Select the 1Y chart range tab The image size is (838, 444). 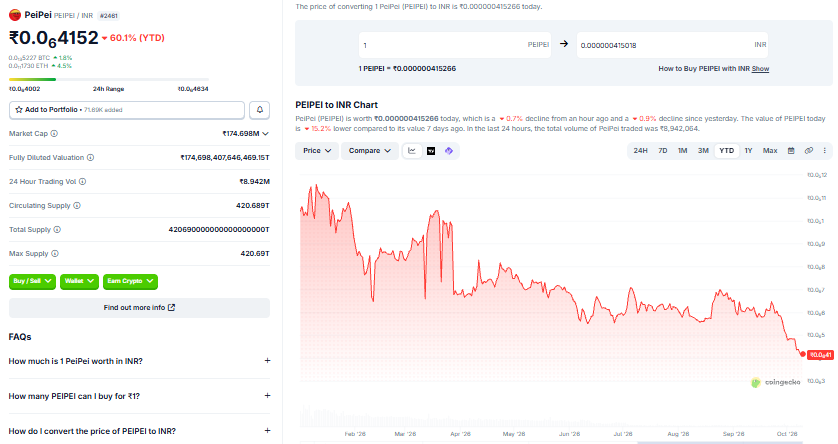(748, 151)
